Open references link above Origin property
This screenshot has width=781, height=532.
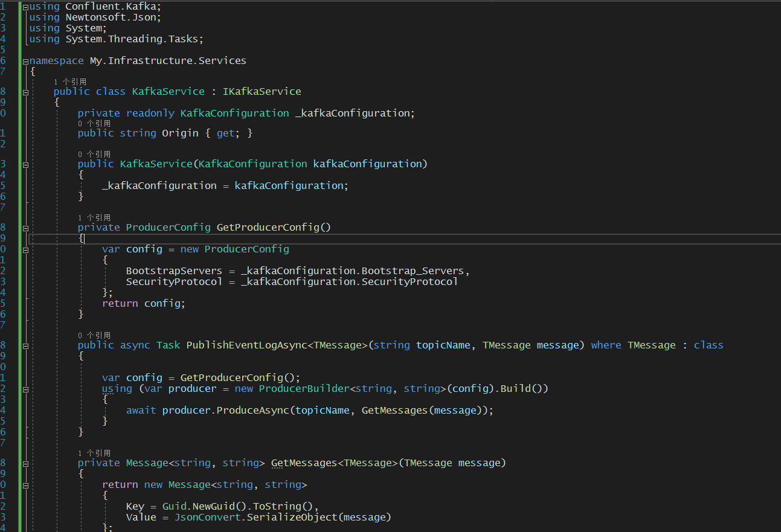[x=94, y=123]
